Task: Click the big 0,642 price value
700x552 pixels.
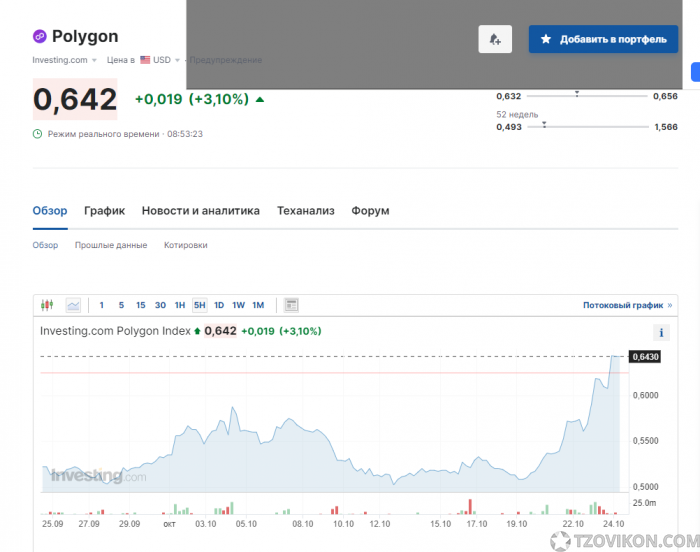Action: (75, 99)
